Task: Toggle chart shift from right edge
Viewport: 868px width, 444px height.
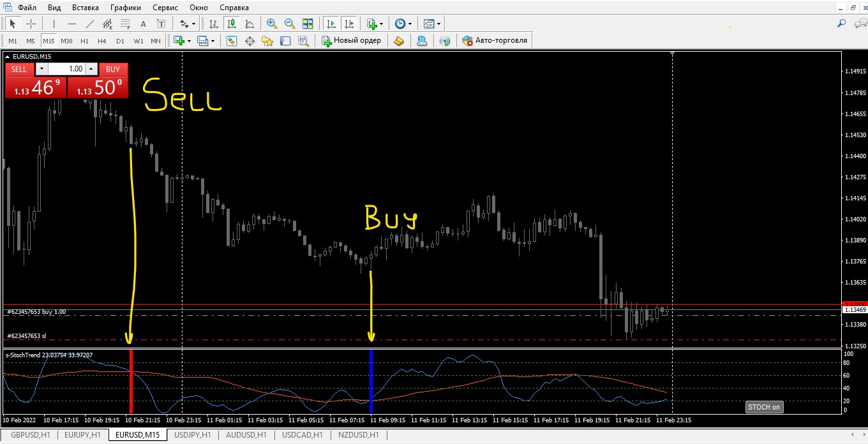Action: pos(348,24)
